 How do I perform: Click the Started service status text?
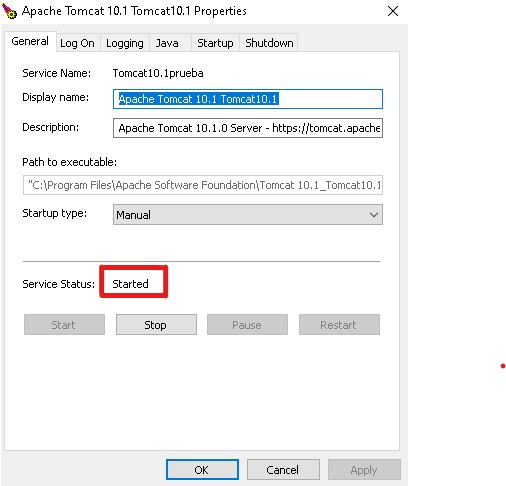point(130,284)
